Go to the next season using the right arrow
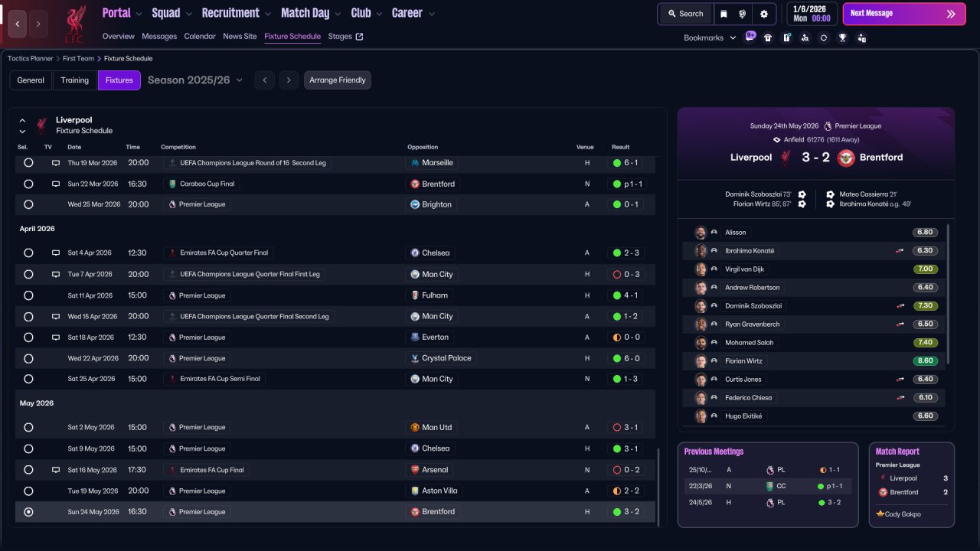This screenshot has height=551, width=980. pos(288,80)
